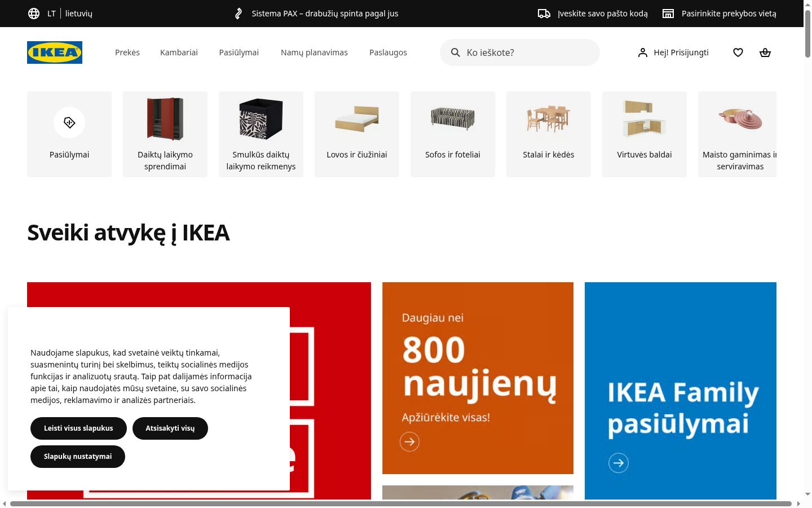The width and height of the screenshot is (812, 508).
Task: Click the delivery truck postcode icon
Action: coord(544,14)
